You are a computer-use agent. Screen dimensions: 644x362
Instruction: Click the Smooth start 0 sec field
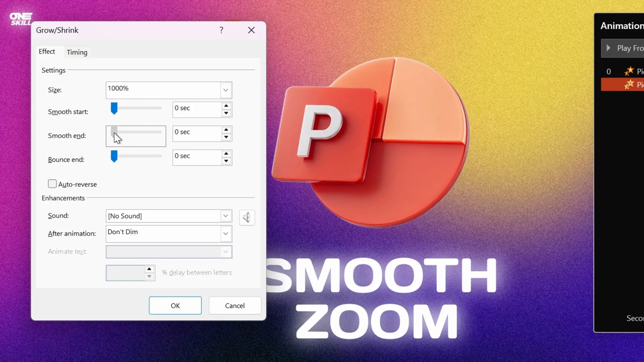tap(197, 110)
